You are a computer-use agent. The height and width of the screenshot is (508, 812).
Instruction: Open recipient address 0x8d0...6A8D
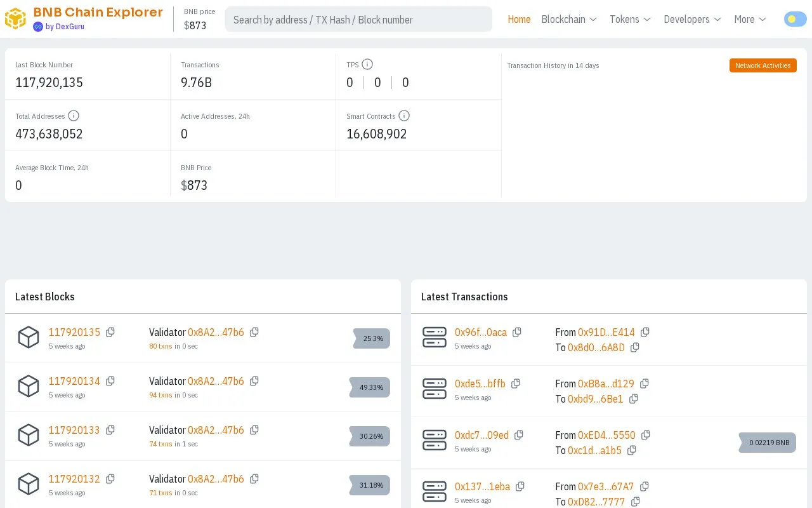point(596,347)
